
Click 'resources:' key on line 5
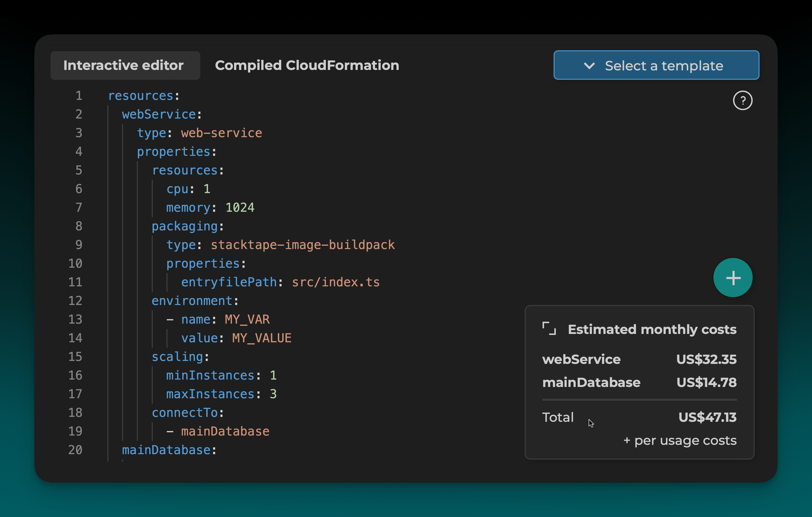tap(188, 171)
